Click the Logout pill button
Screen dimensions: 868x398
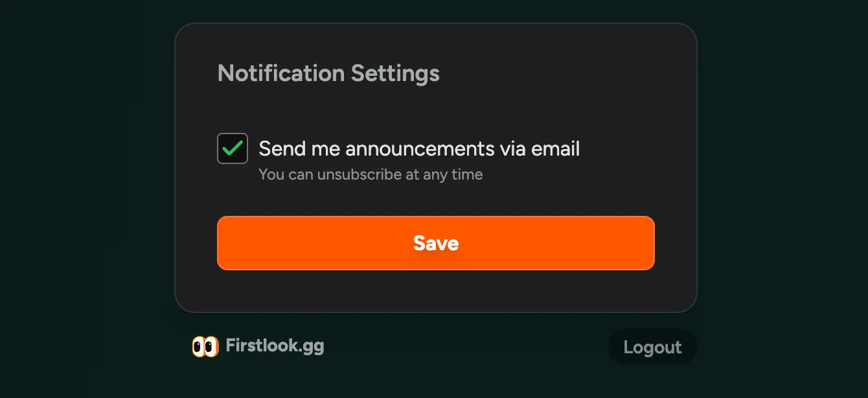tap(652, 347)
